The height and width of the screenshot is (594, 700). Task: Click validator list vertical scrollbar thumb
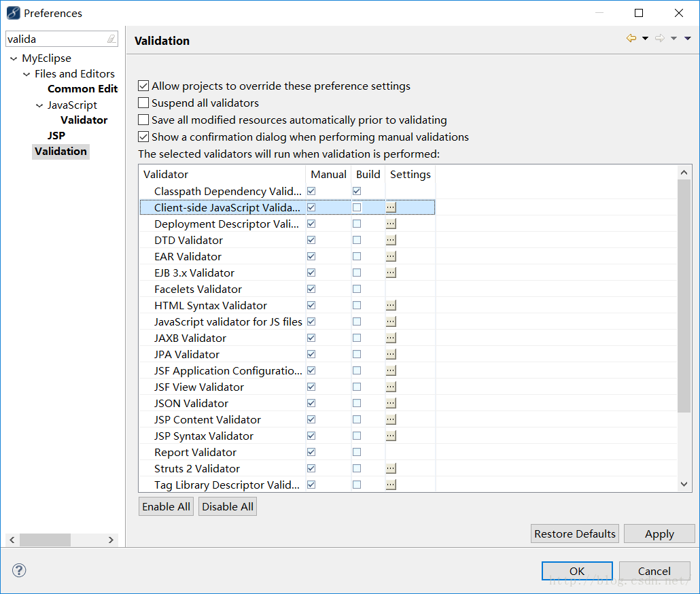point(684,296)
